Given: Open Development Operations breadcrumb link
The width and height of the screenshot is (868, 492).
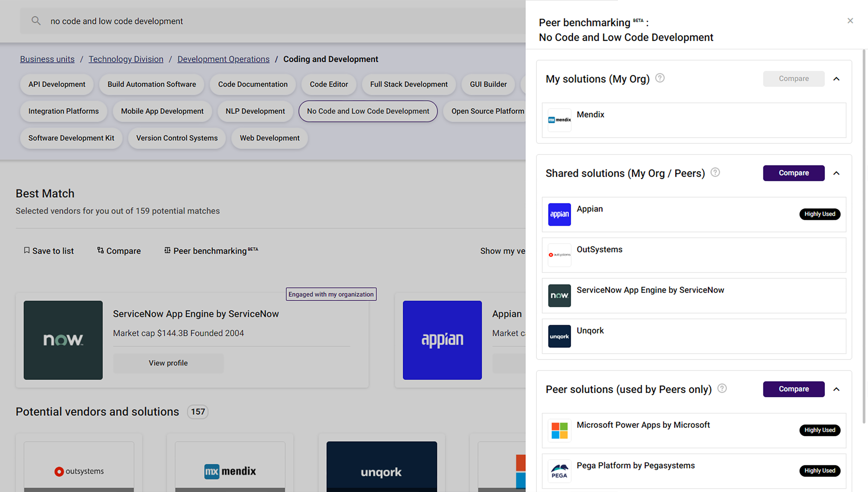Looking at the screenshot, I should tap(223, 59).
